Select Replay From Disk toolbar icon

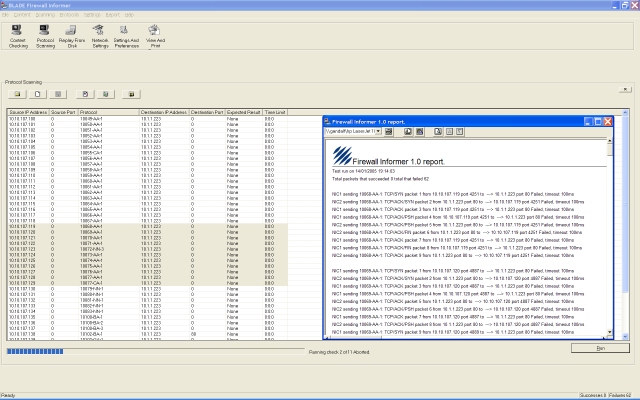72,36
